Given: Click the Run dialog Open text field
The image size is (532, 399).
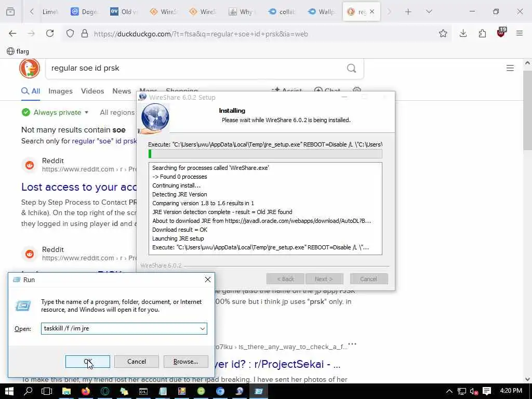Looking at the screenshot, I should click(x=119, y=328).
